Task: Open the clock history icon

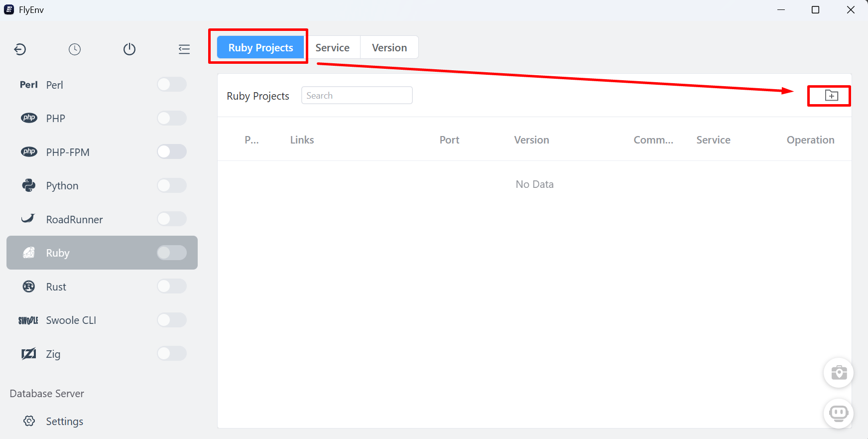Action: pos(75,49)
